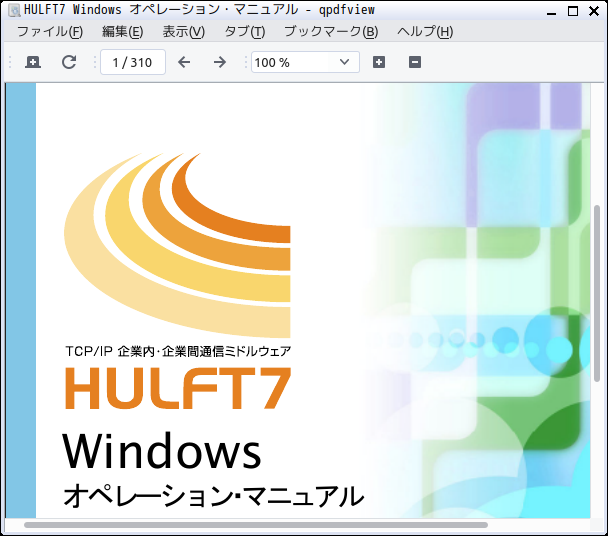Click the large Windows heading on page
This screenshot has width=608, height=536.
[x=162, y=451]
